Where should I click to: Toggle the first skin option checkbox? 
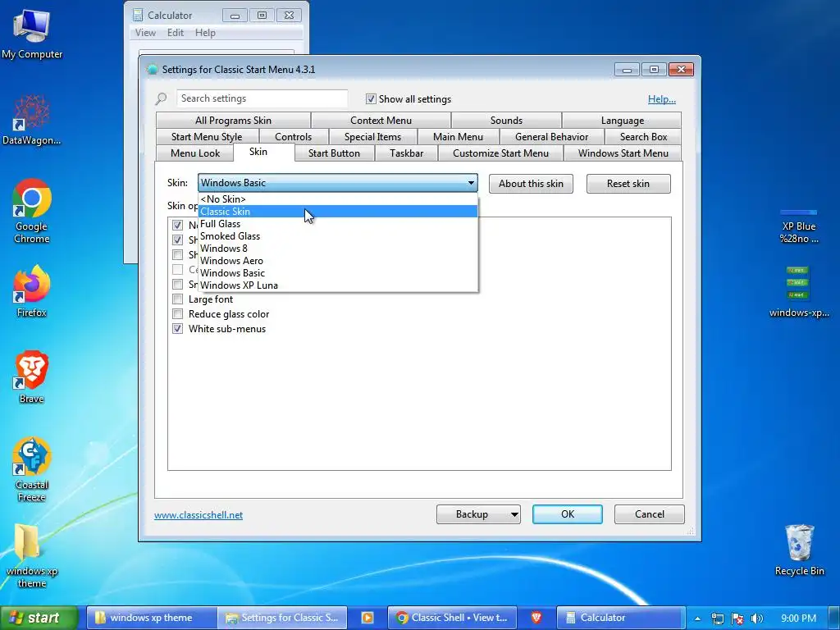coord(177,225)
